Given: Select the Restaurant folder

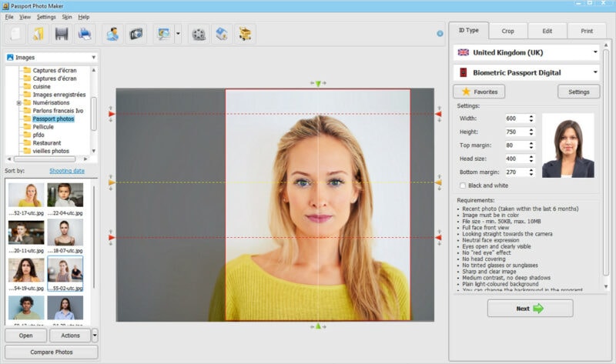Looking at the screenshot, I should [x=47, y=143].
